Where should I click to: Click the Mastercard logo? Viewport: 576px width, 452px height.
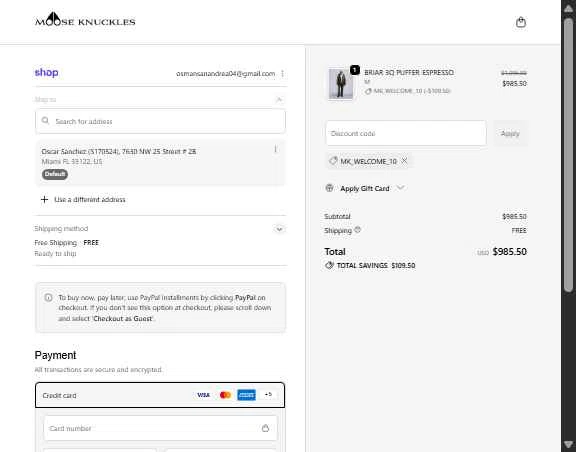(225, 395)
